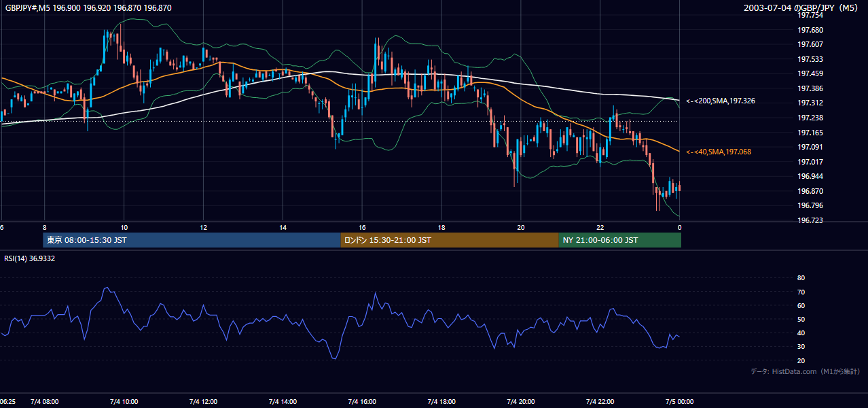Click price axis value 197.165
The image size is (868, 408).
[x=811, y=133]
